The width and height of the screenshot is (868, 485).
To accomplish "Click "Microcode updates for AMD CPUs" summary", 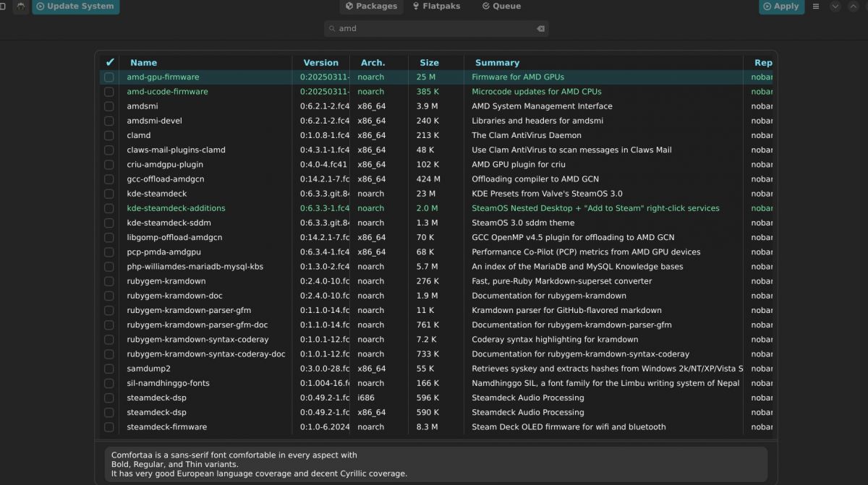I will click(537, 92).
